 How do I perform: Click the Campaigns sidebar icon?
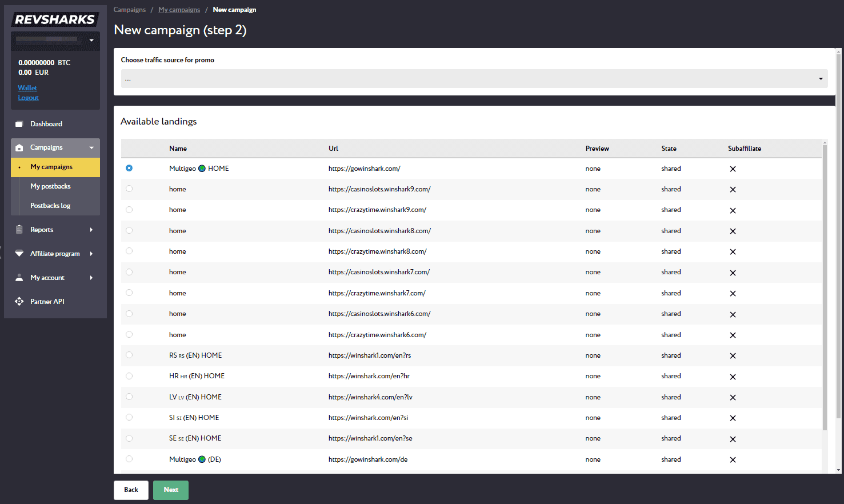click(19, 147)
